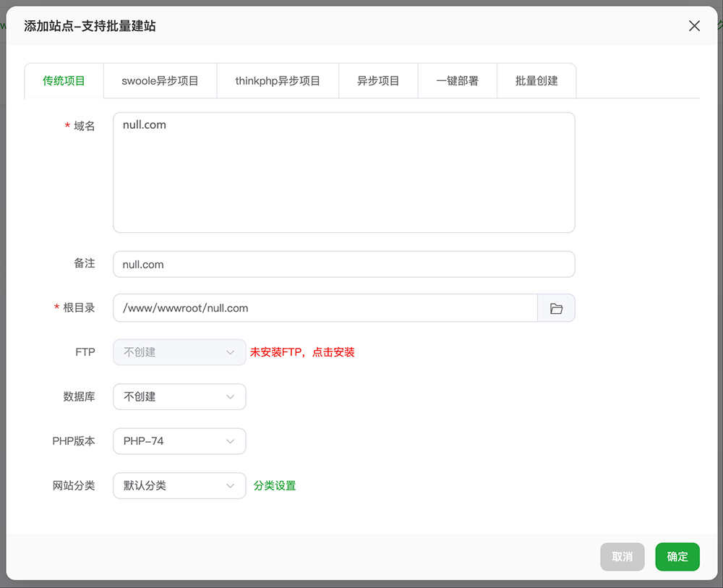Open the 数据库 dropdown
Viewport: 723px width, 588px height.
179,397
